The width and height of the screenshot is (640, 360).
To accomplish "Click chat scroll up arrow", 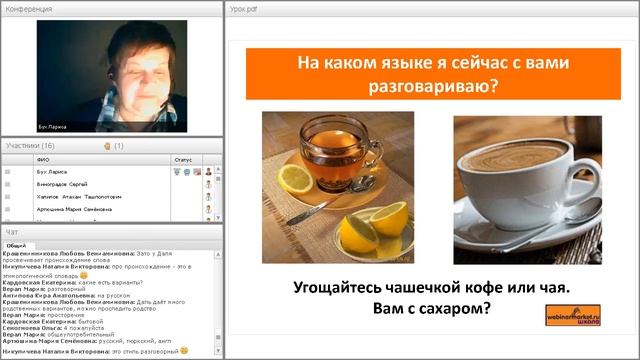I will pos(218,254).
